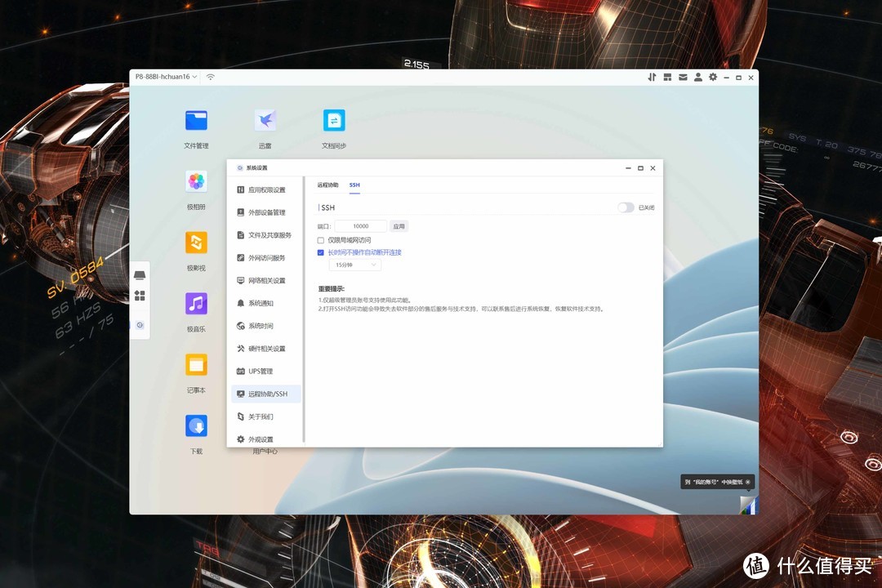Click the 应用 apply button beside port
Image resolution: width=882 pixels, height=588 pixels.
[399, 226]
